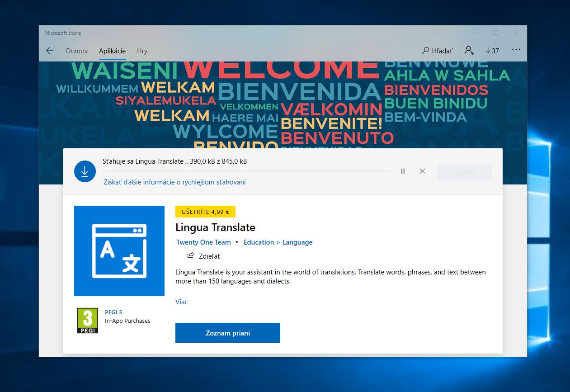Maximize the Microsoft Store window
570x392 pixels.
tap(496, 33)
